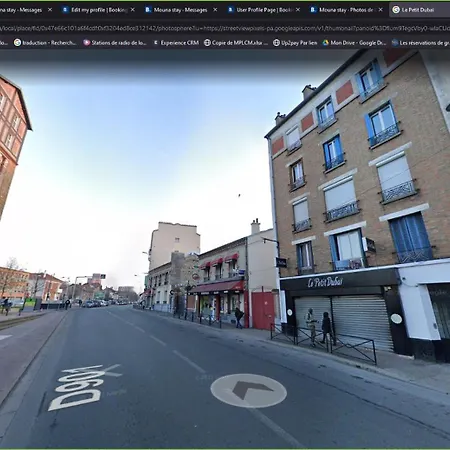This screenshot has width=450, height=450.
Task: Click the Booking favicon on User Profile Page tab
Action: coord(230,10)
